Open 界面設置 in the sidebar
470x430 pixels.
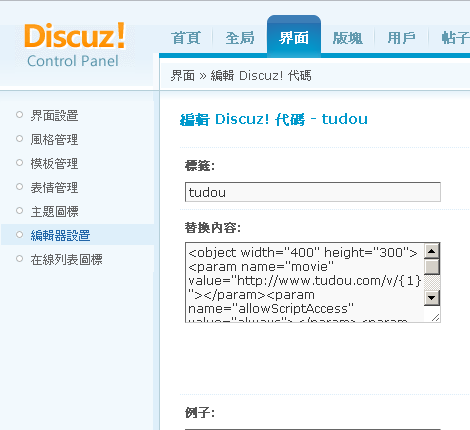tap(54, 116)
